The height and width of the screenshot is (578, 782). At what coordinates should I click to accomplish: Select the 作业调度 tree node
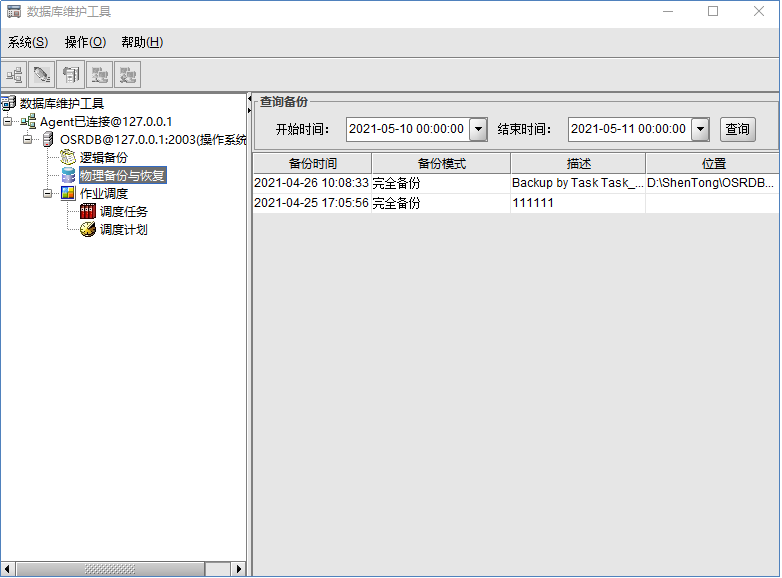coord(104,193)
